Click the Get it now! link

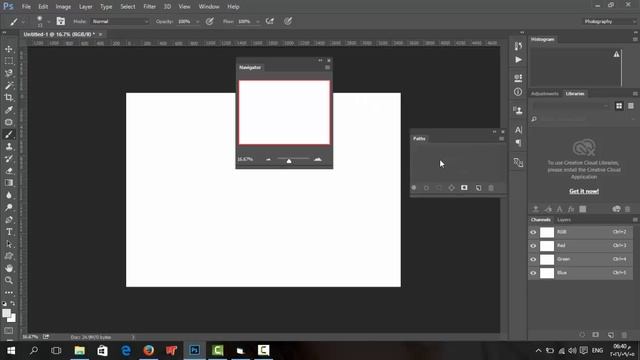coord(584,191)
